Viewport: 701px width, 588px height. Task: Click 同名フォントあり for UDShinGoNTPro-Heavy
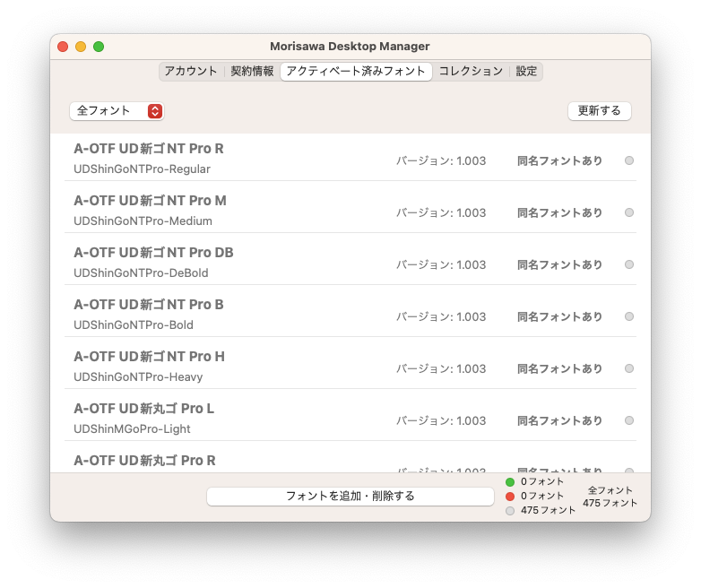(559, 368)
